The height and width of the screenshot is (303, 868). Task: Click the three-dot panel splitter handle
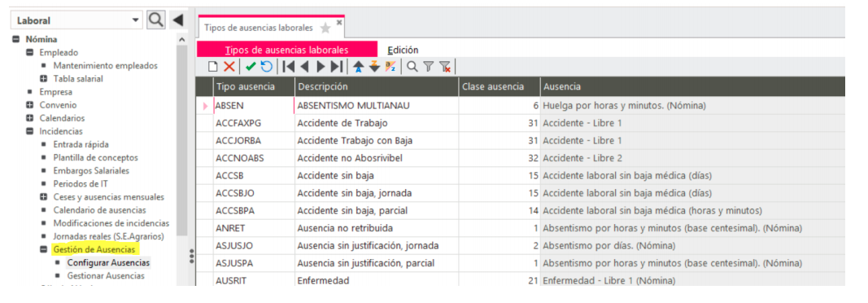point(191,257)
